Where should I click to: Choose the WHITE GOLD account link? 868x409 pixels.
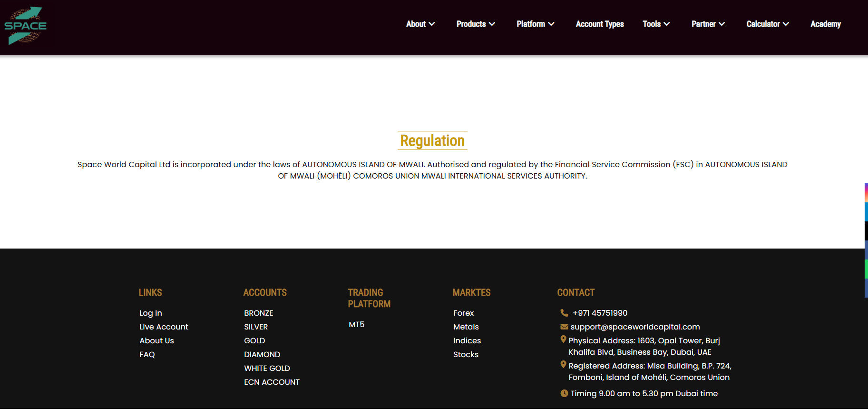(x=267, y=368)
